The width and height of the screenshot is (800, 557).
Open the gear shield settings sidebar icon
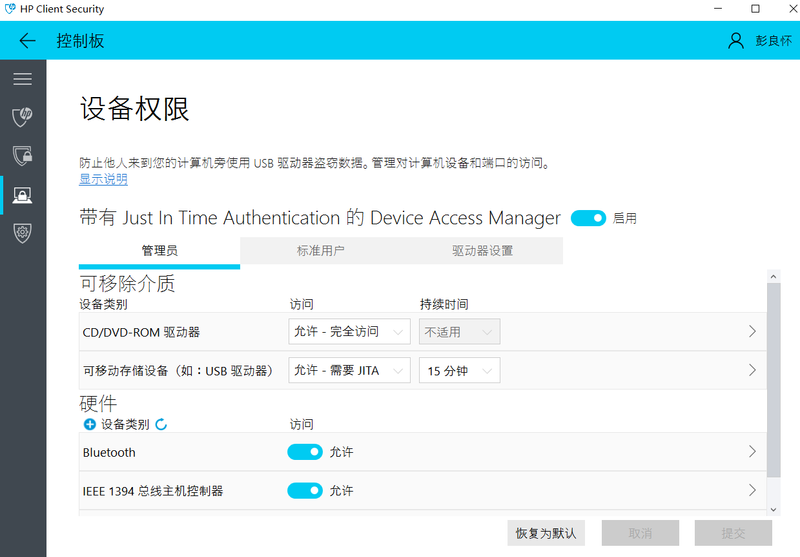click(22, 232)
